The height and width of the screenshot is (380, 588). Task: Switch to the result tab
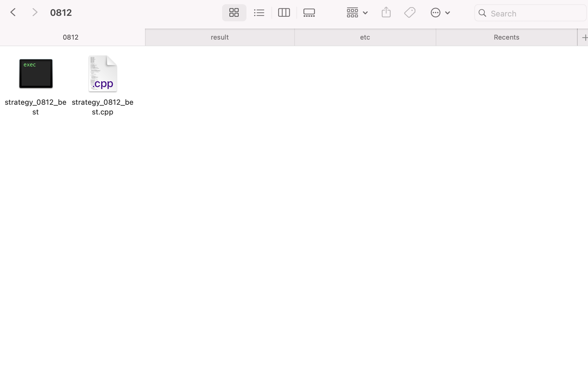click(x=220, y=37)
